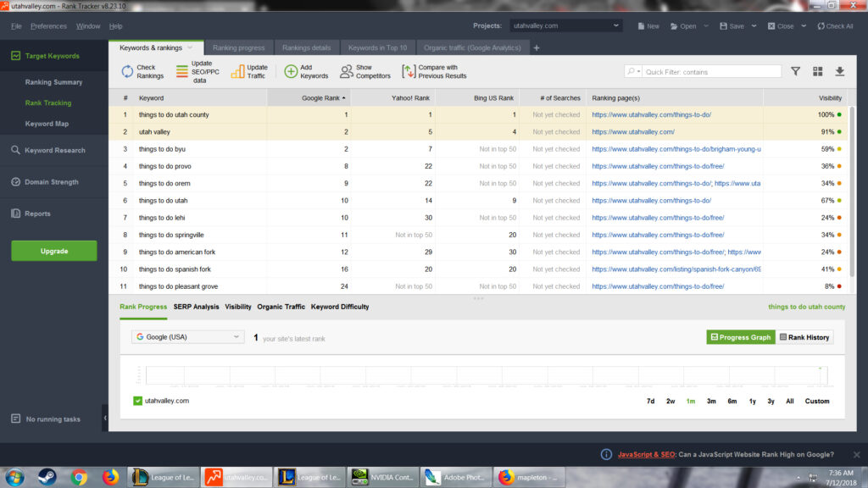
Task: Open NVIDIA Control Panel taskbar item
Action: pos(383,477)
